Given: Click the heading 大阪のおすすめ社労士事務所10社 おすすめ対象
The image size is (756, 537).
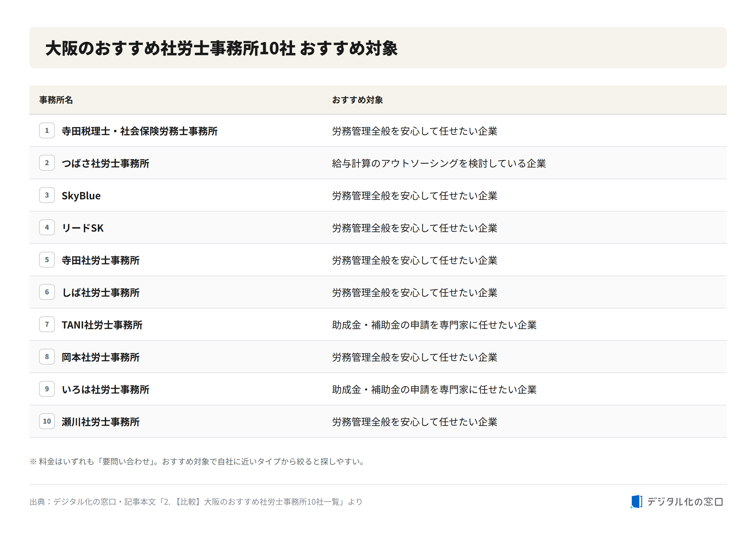Looking at the screenshot, I should click(x=222, y=48).
